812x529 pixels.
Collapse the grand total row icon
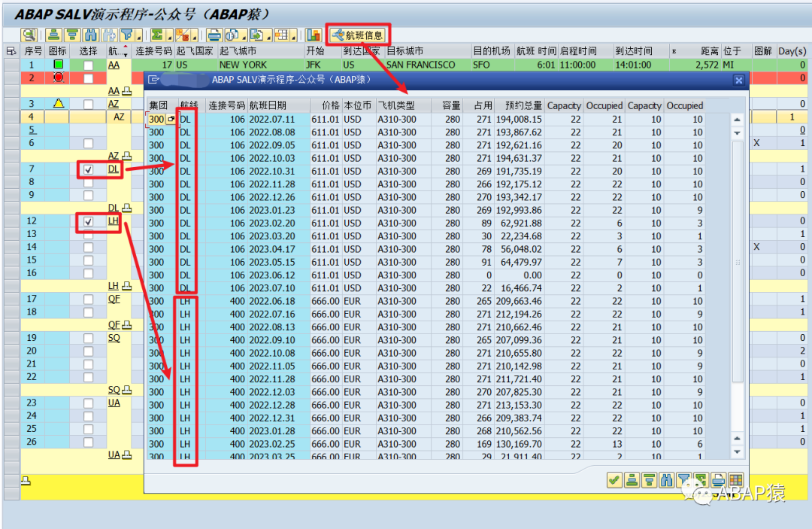[x=26, y=481]
